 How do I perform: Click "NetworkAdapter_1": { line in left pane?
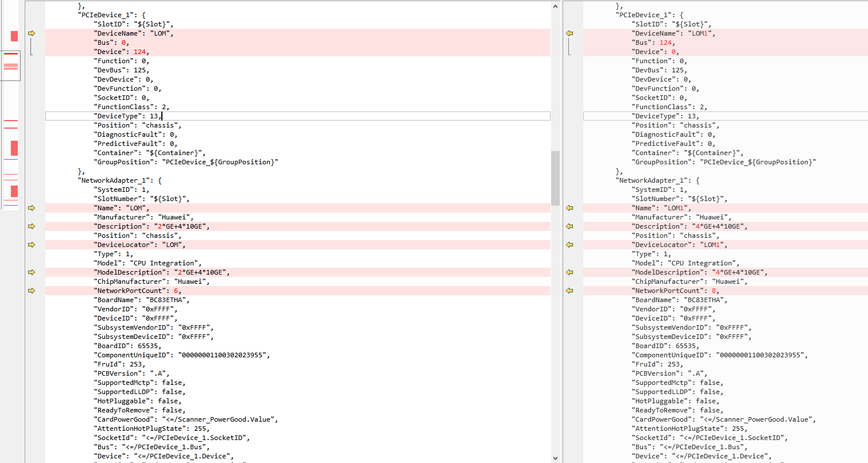pos(119,180)
